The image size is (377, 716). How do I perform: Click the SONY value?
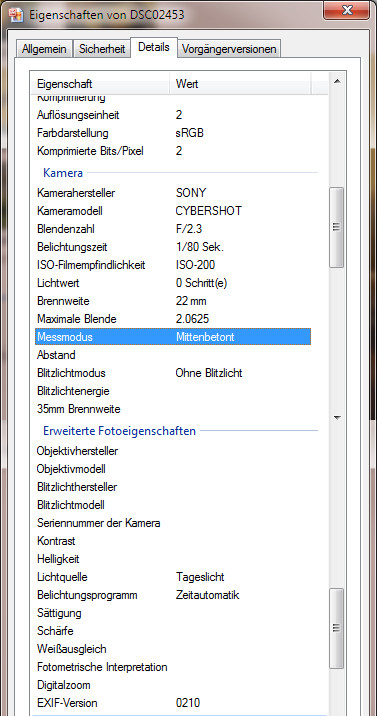[x=191, y=193]
